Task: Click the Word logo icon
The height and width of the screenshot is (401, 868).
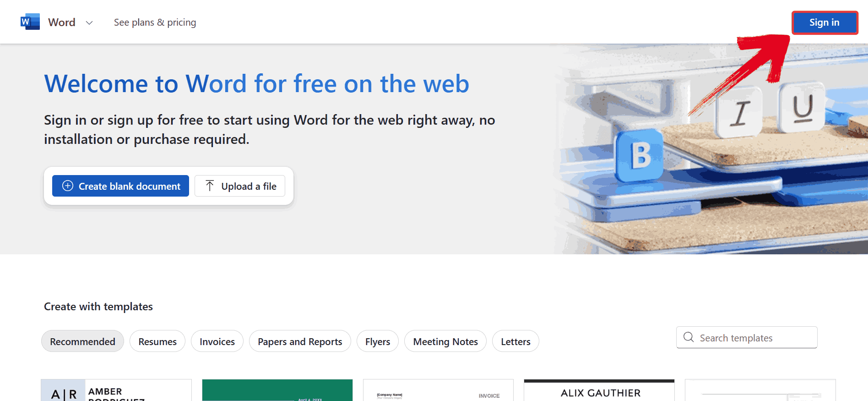Action: [30, 22]
